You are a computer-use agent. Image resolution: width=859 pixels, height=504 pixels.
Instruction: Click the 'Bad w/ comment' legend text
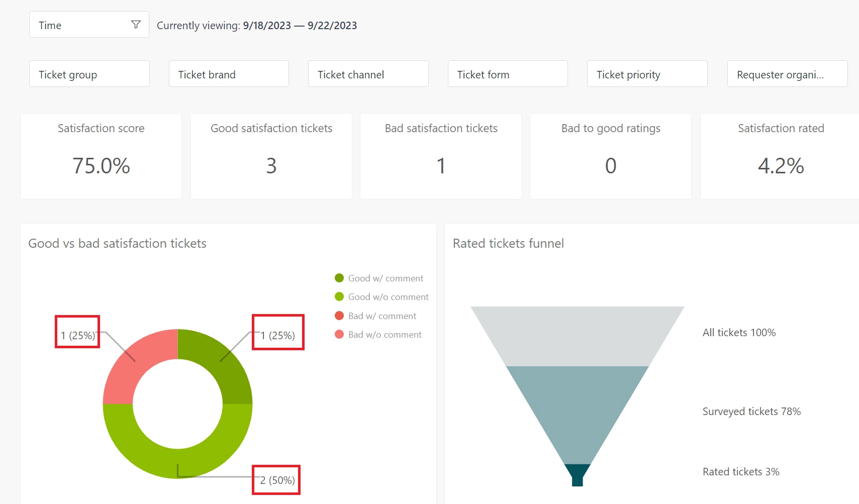pos(383,316)
